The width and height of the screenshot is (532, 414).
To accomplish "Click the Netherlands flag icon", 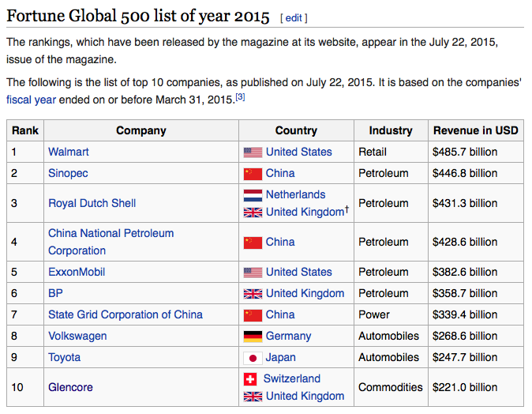I will (x=253, y=195).
